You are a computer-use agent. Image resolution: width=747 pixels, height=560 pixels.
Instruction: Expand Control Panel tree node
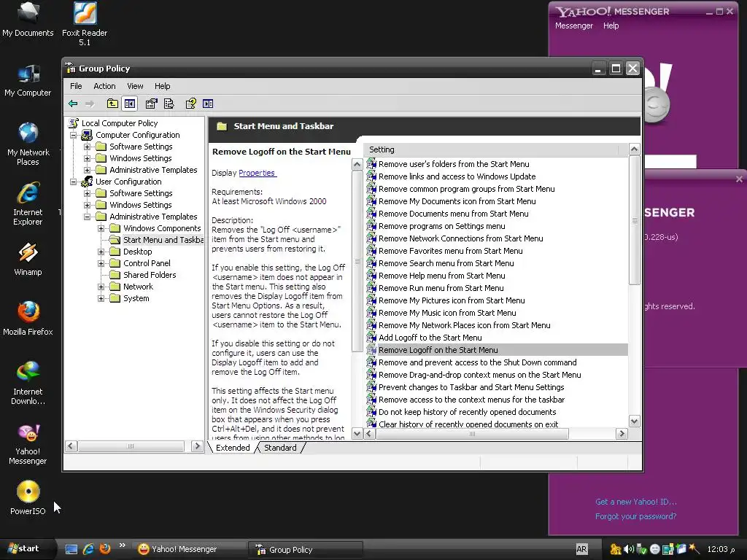pos(101,263)
